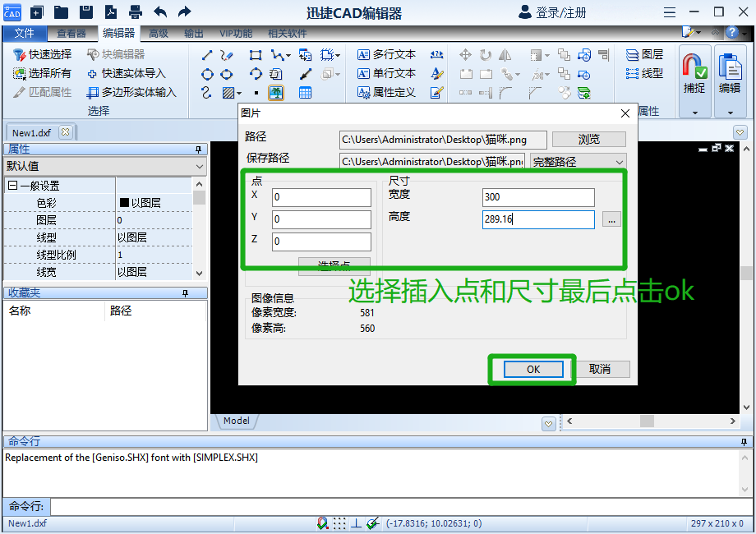This screenshot has height=534, width=756.
Task: Click the canvas horizontal scrollbar thumb
Action: 647,421
